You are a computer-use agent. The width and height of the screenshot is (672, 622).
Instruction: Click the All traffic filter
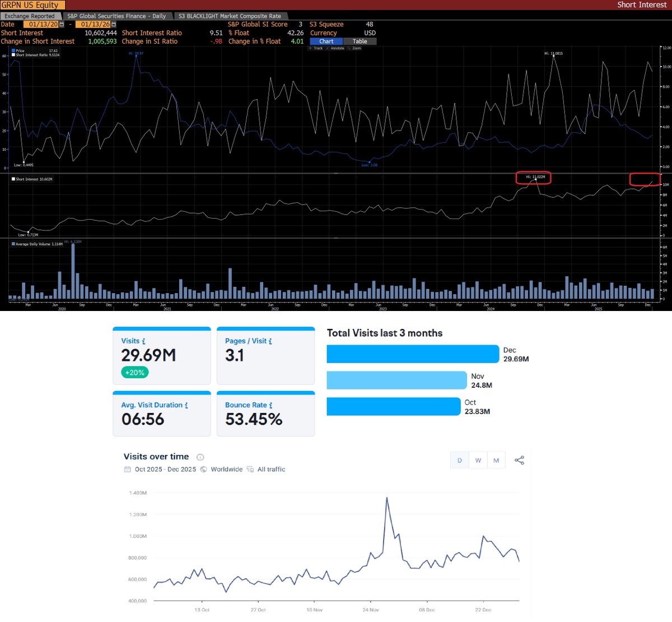[x=271, y=470]
